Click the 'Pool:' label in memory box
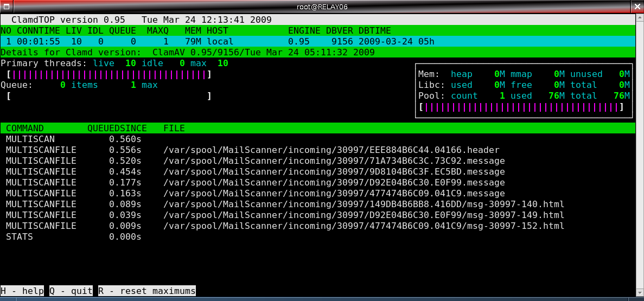Image resolution: width=644 pixels, height=301 pixels. click(x=432, y=95)
